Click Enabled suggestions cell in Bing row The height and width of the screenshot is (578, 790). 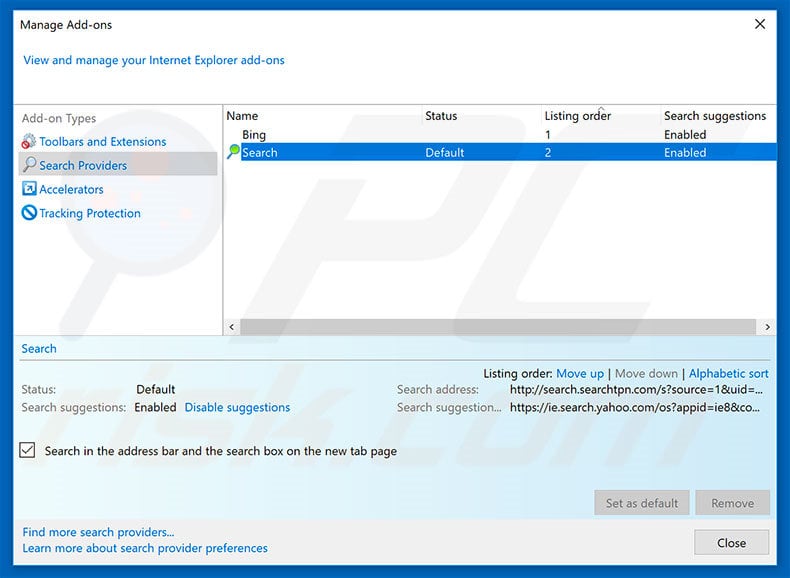pyautogui.click(x=685, y=135)
